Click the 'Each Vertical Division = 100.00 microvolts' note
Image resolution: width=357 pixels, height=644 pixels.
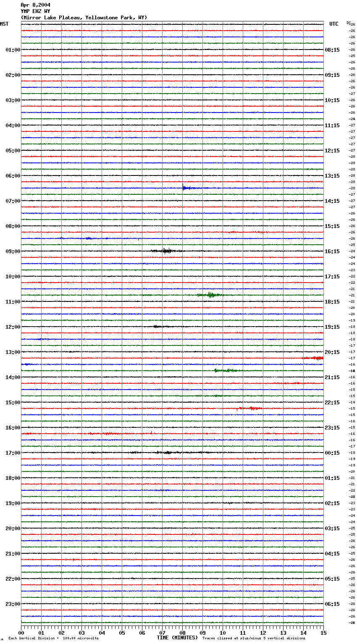(53, 638)
